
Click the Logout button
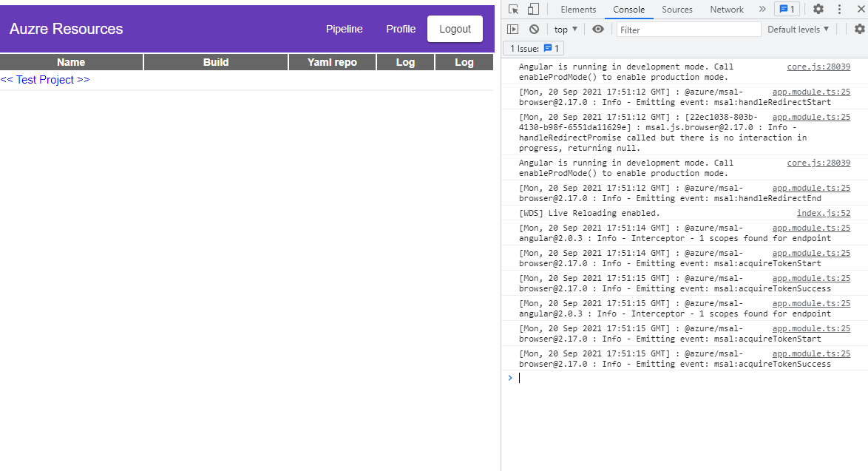(x=455, y=29)
